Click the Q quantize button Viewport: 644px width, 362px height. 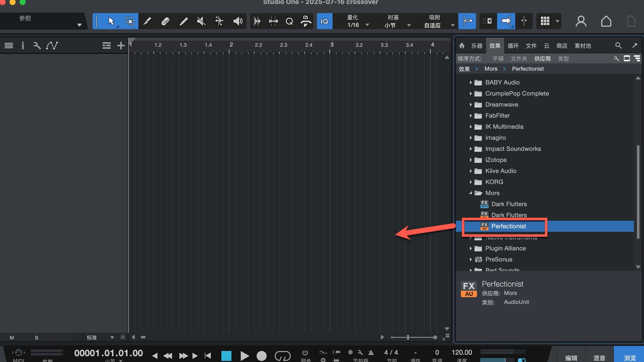(x=289, y=21)
